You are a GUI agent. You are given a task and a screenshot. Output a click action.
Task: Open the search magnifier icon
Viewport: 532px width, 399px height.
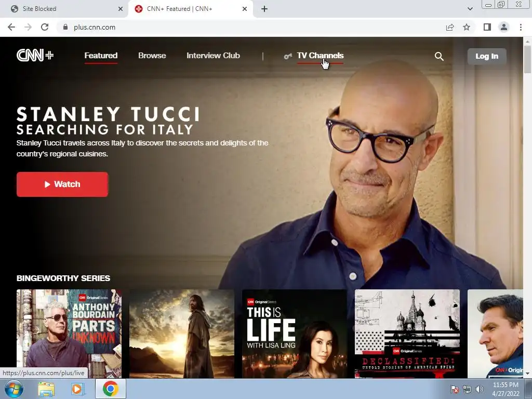pos(439,56)
